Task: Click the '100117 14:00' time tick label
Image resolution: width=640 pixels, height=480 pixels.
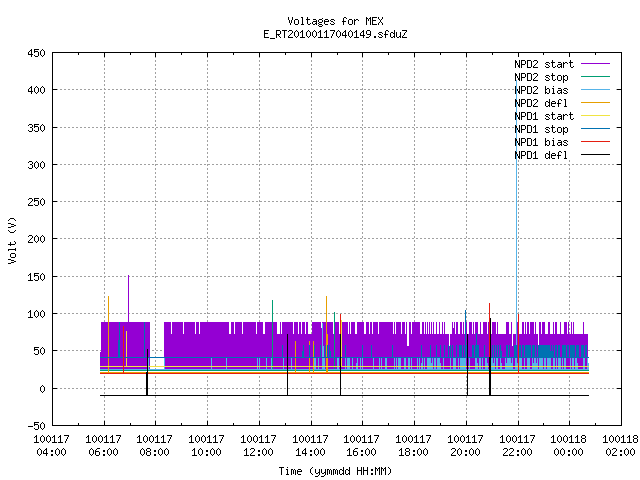Action: 310,445
